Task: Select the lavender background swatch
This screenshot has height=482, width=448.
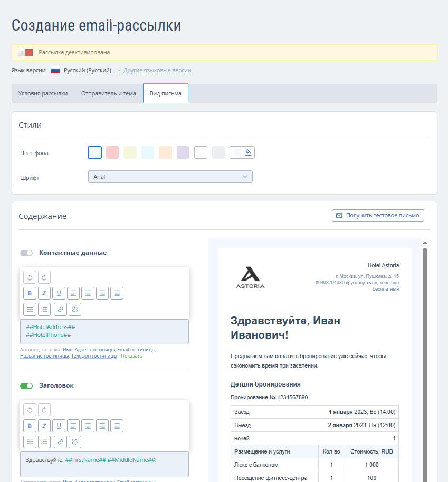Action: (x=183, y=152)
